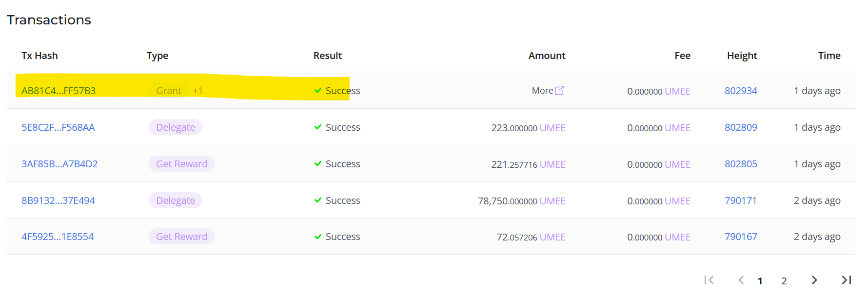Open transaction 3AF85B...A7B4D2

(x=59, y=164)
